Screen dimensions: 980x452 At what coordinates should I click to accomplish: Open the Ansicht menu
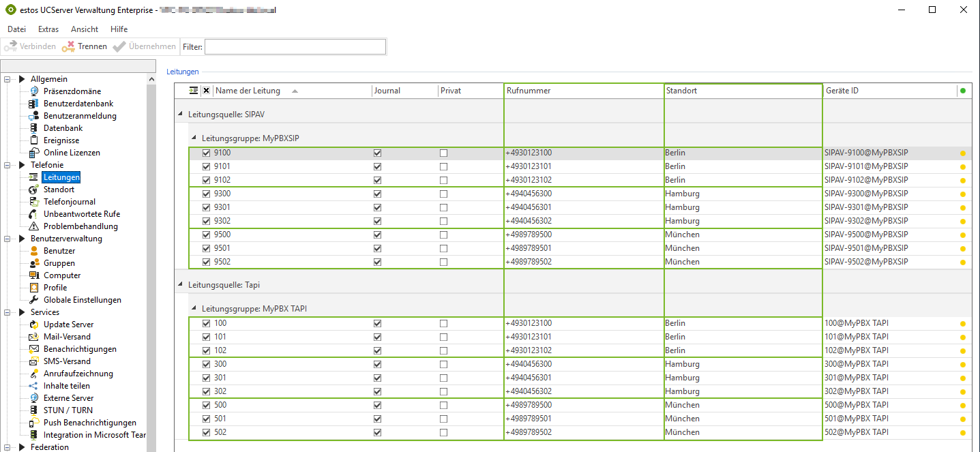tap(85, 29)
